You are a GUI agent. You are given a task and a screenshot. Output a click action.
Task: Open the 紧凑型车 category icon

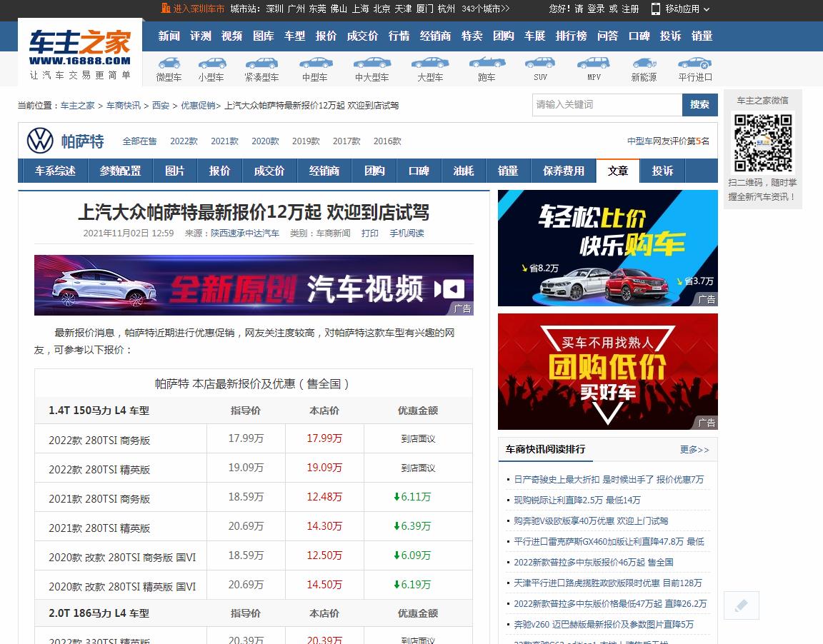[x=262, y=64]
